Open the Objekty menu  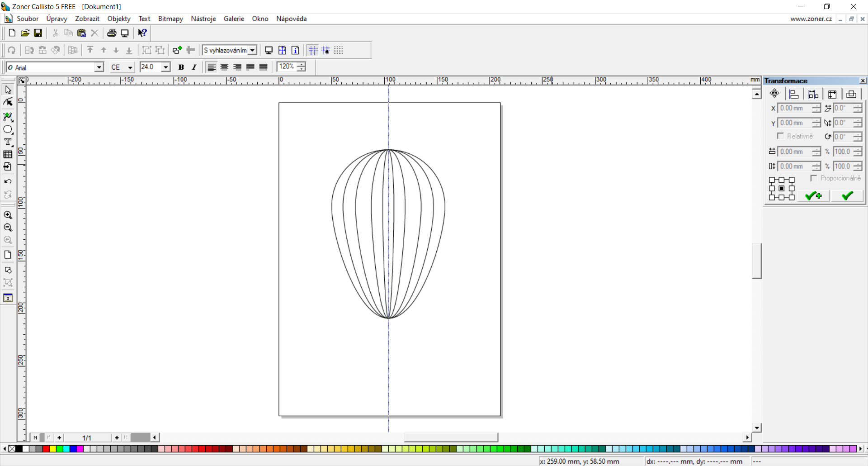[119, 19]
